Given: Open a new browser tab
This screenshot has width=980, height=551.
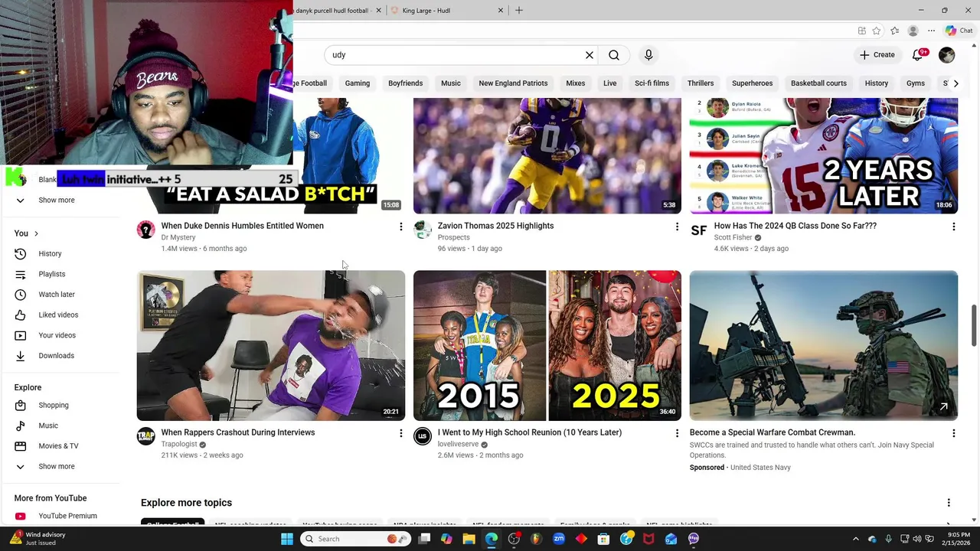Looking at the screenshot, I should coord(519,11).
